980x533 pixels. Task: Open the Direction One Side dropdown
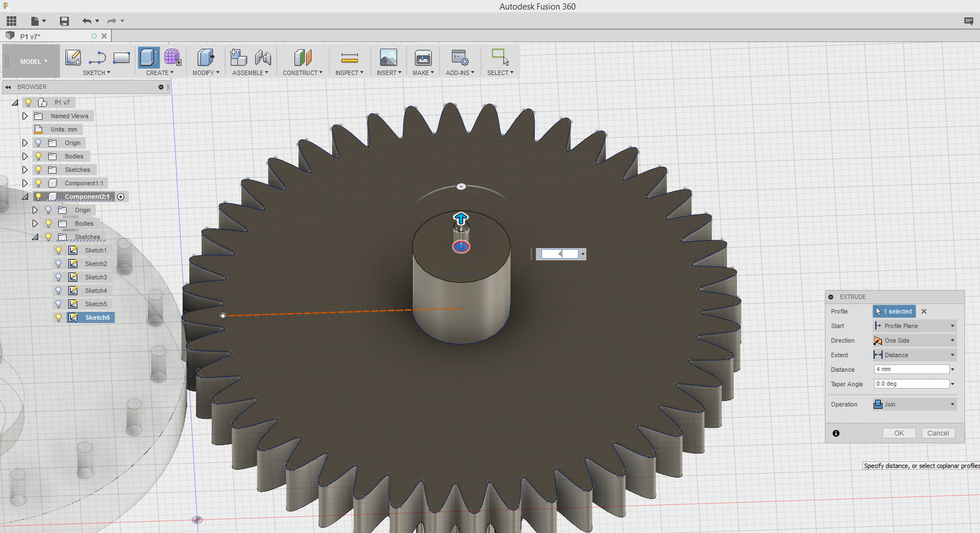[914, 340]
